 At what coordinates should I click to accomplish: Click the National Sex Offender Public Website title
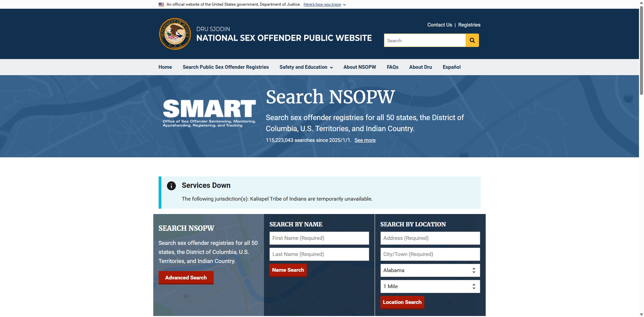[x=284, y=38]
